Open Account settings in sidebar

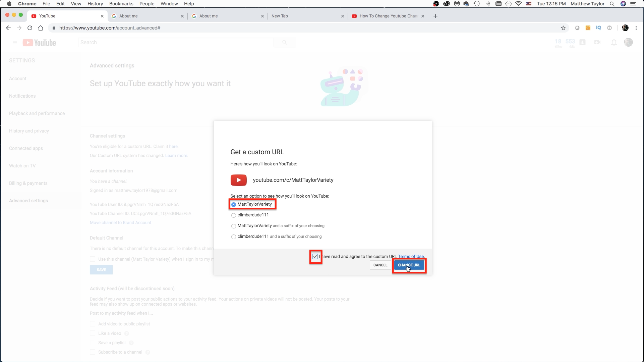[18, 79]
